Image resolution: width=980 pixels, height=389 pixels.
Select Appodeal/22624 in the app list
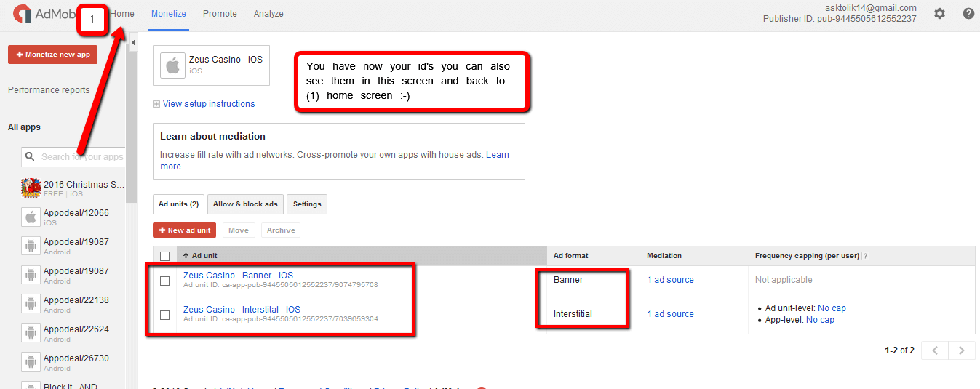(x=76, y=329)
